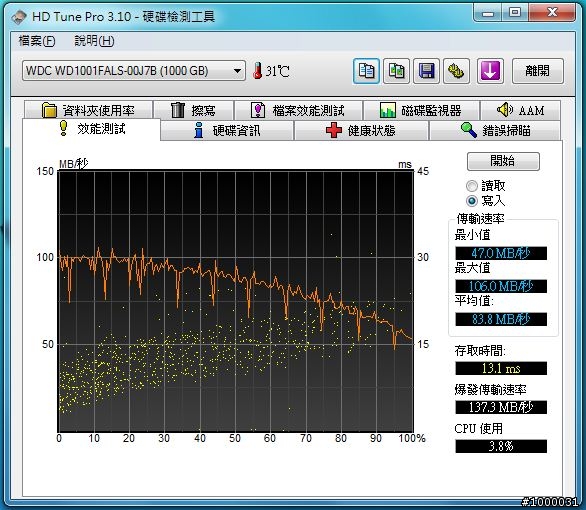Maximize the HD Tune Pro window

[515, 13]
